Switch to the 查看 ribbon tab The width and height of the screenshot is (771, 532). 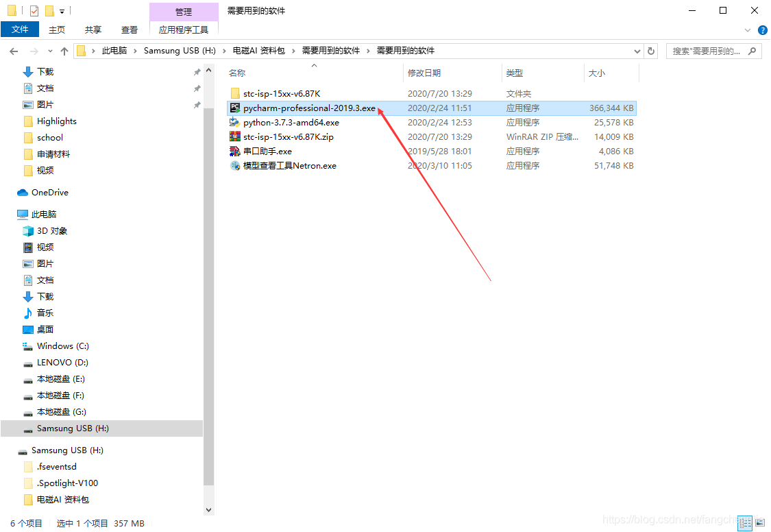point(130,30)
